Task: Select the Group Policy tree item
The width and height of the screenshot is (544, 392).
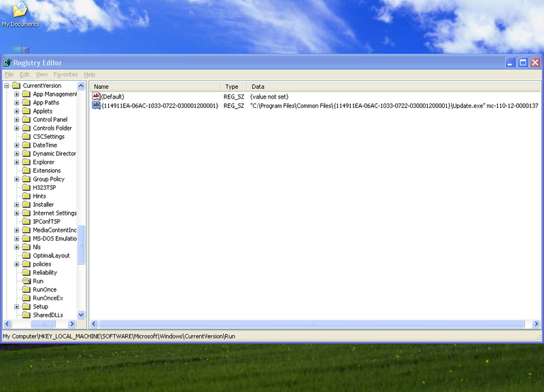Action: pyautogui.click(x=49, y=179)
